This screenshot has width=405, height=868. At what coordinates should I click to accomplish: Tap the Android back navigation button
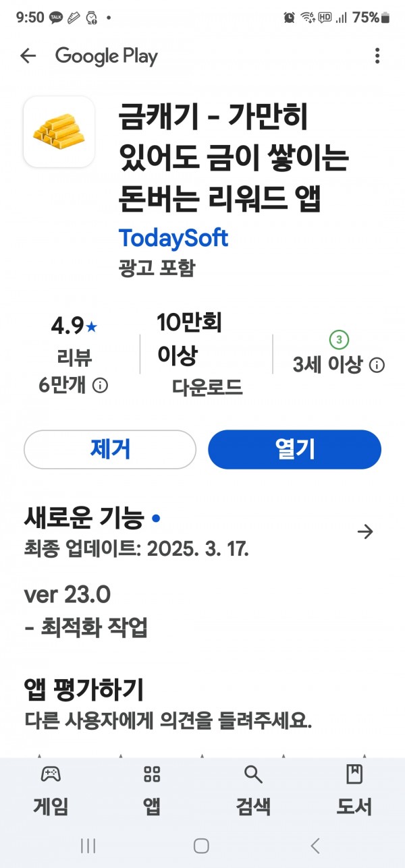pyautogui.click(x=315, y=846)
